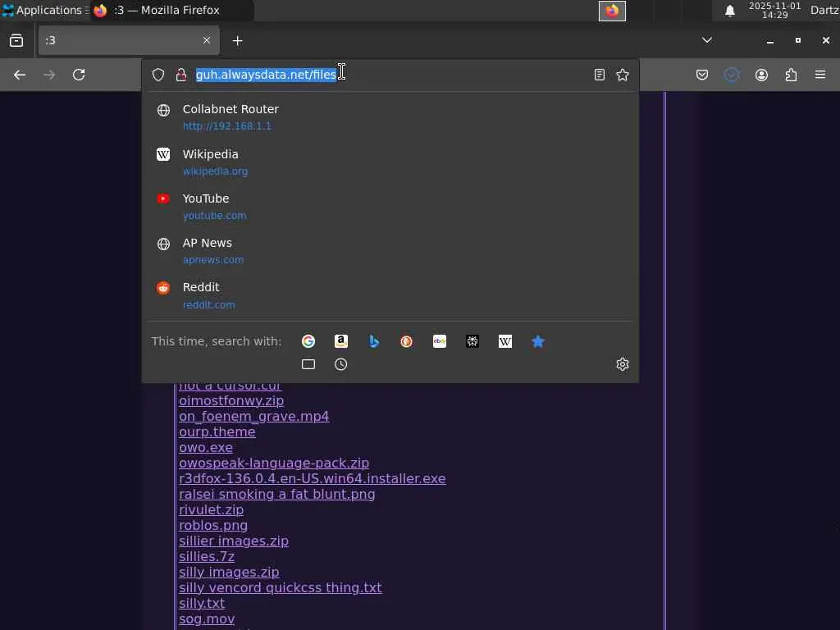Viewport: 840px width, 630px height.
Task: Open silly.txt link
Action: (202, 603)
